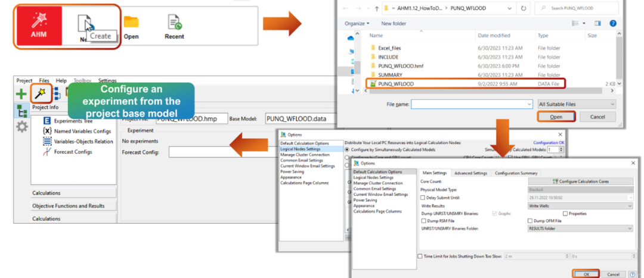Open the Write Results dropdown
This screenshot has width=644, height=278.
pos(580,205)
